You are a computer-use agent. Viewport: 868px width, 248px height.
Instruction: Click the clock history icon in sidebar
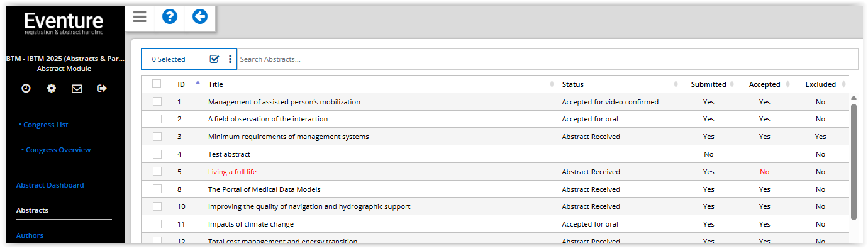(26, 89)
